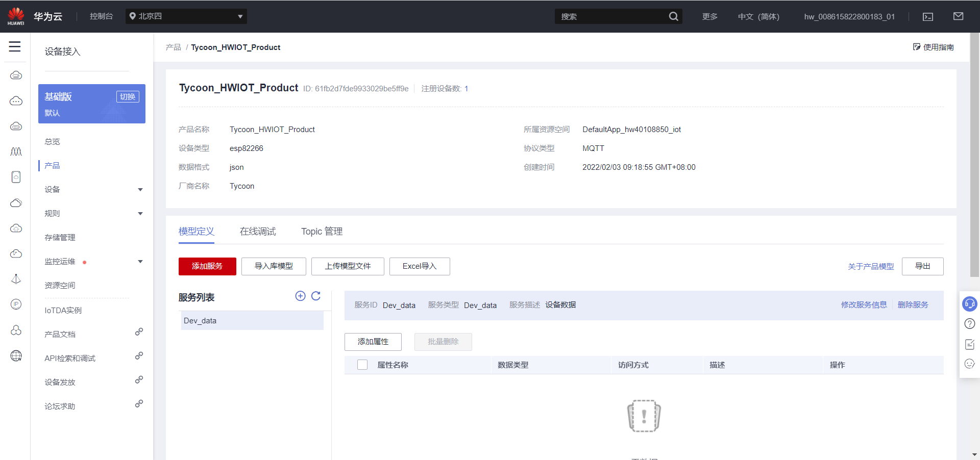Click the 添加属性 button
Viewport: 980px width, 460px height.
373,342
